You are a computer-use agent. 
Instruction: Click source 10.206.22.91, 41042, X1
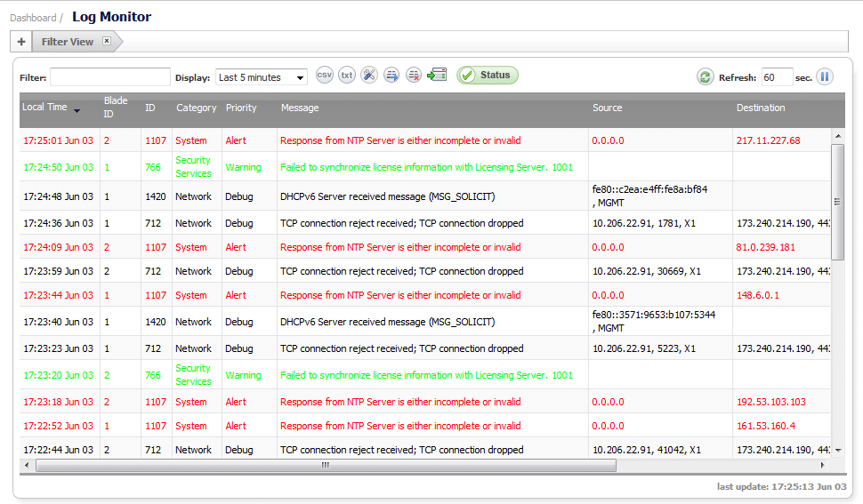647,450
